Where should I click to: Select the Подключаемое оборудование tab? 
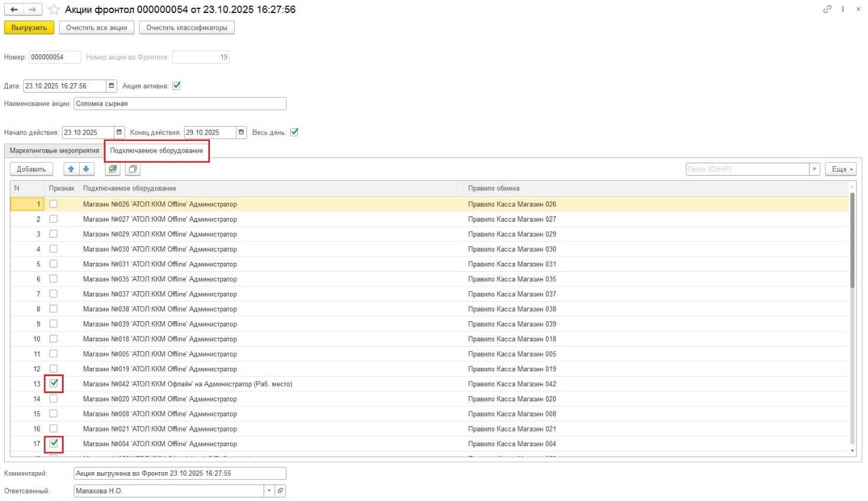[156, 151]
